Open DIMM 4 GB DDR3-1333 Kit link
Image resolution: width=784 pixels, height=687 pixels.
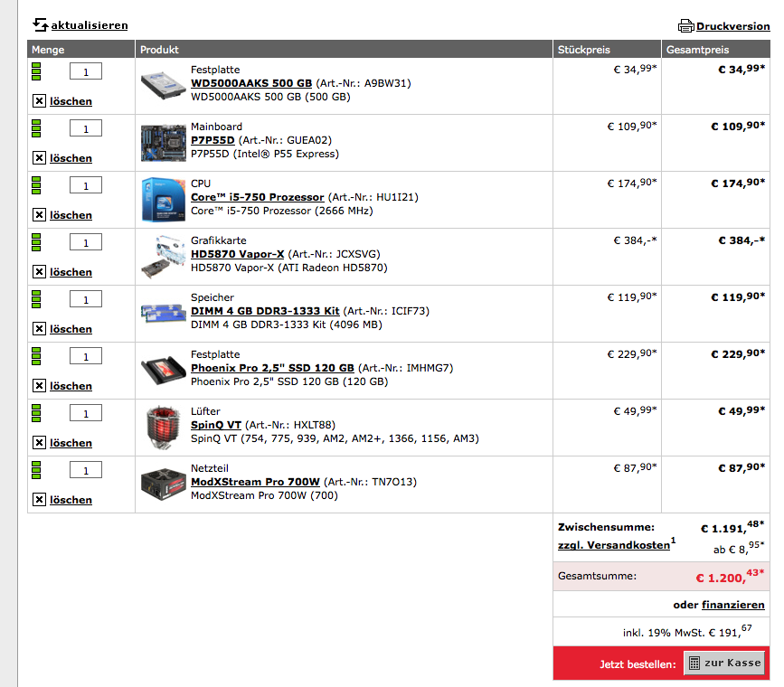pos(265,312)
